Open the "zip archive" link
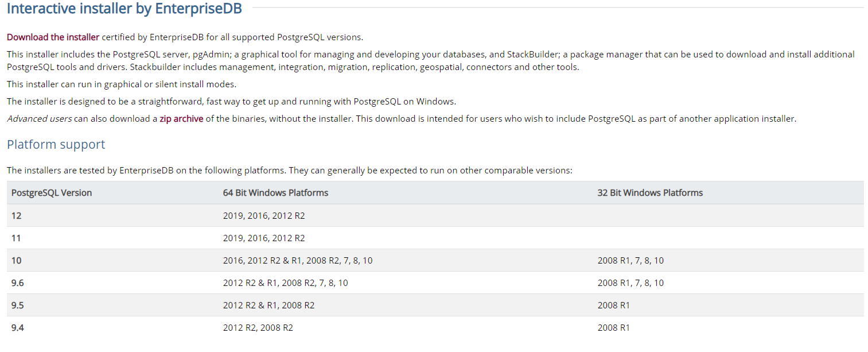The width and height of the screenshot is (868, 352). (x=181, y=119)
